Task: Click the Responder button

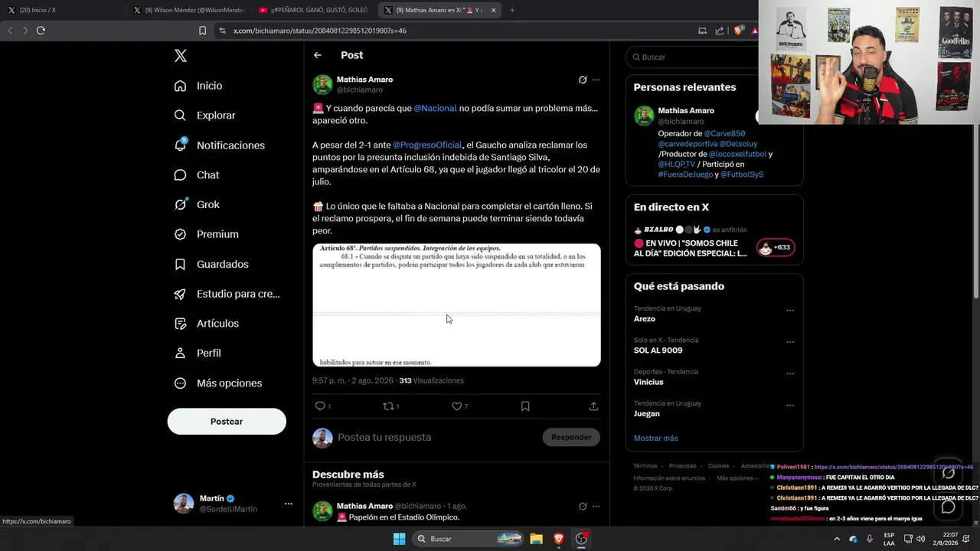Action: [x=571, y=437]
